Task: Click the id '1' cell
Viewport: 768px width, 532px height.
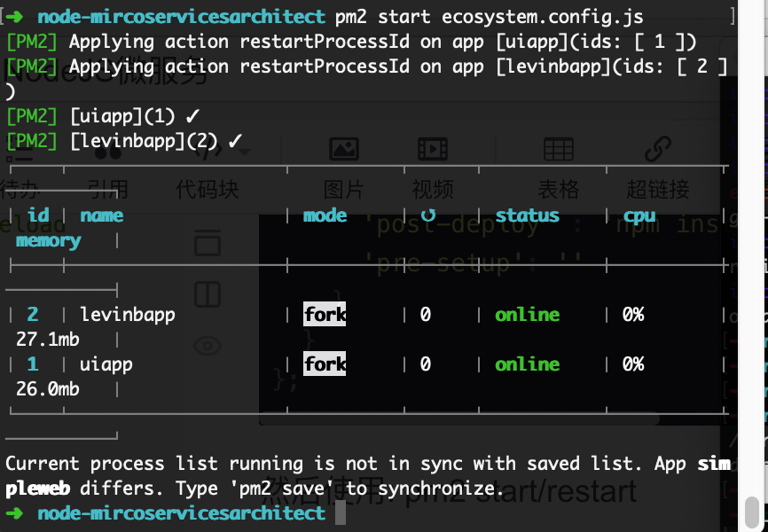Action: point(33,364)
